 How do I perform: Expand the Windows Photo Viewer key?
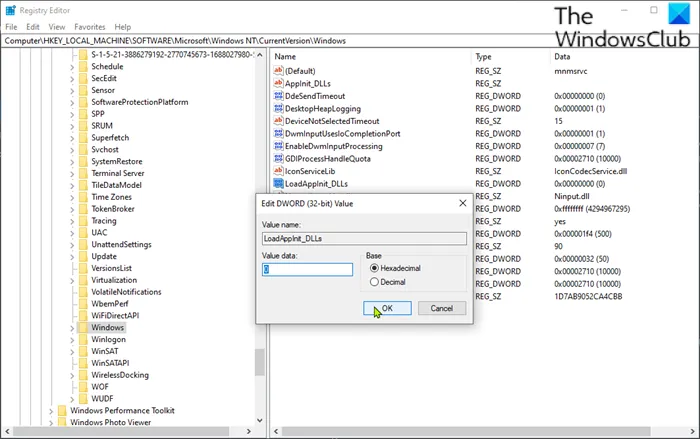coord(52,422)
